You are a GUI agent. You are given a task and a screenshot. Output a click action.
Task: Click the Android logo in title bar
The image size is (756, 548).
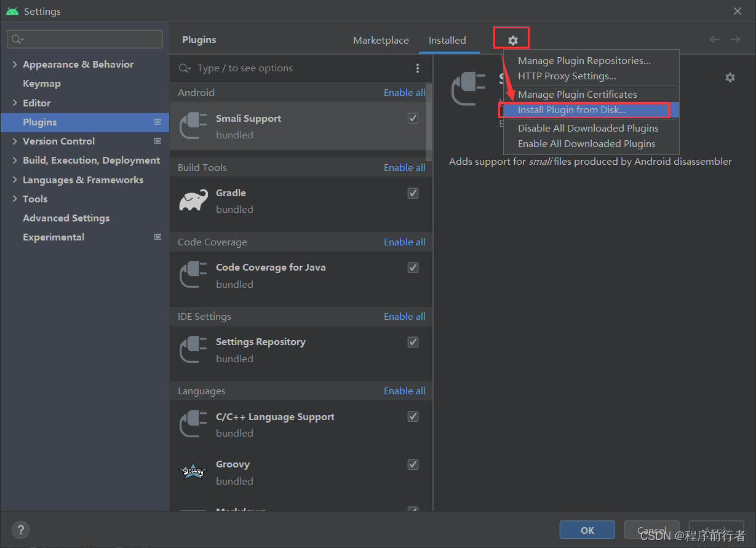coord(12,11)
